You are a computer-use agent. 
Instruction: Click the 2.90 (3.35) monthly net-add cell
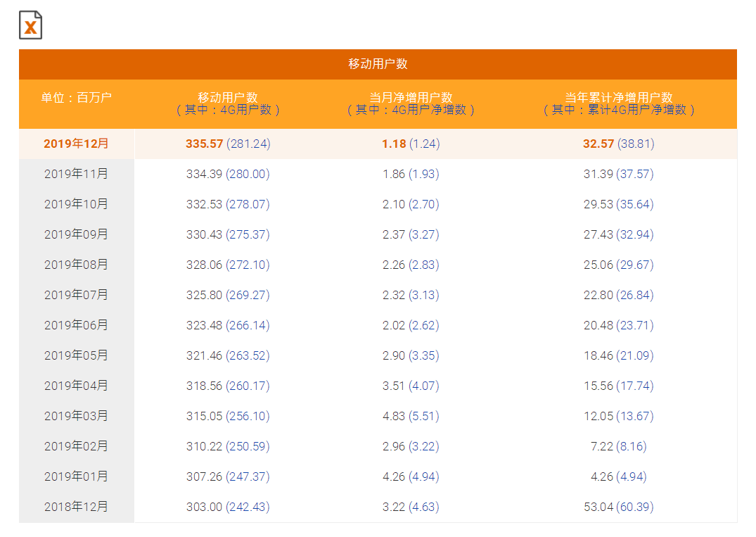click(x=411, y=355)
